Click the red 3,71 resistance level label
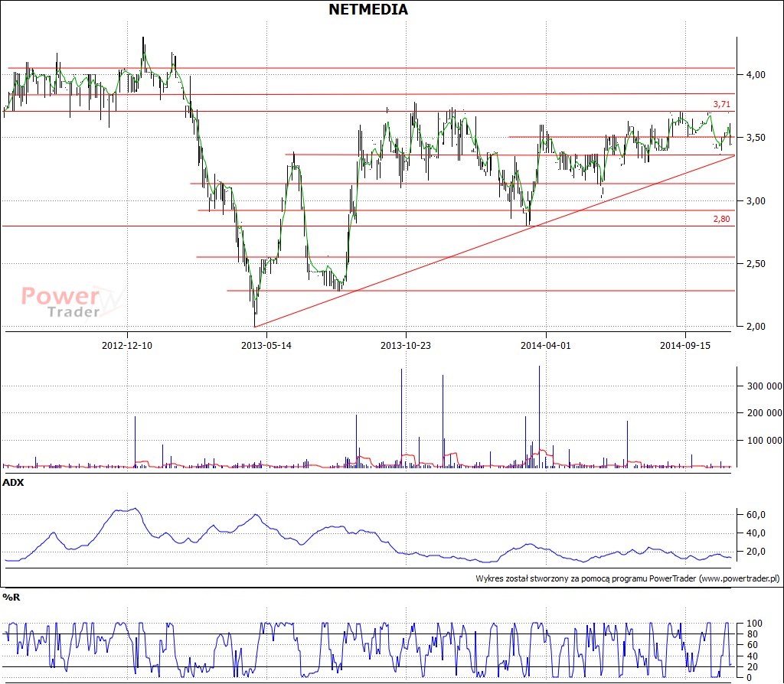This screenshot has width=784, height=684. tap(721, 104)
